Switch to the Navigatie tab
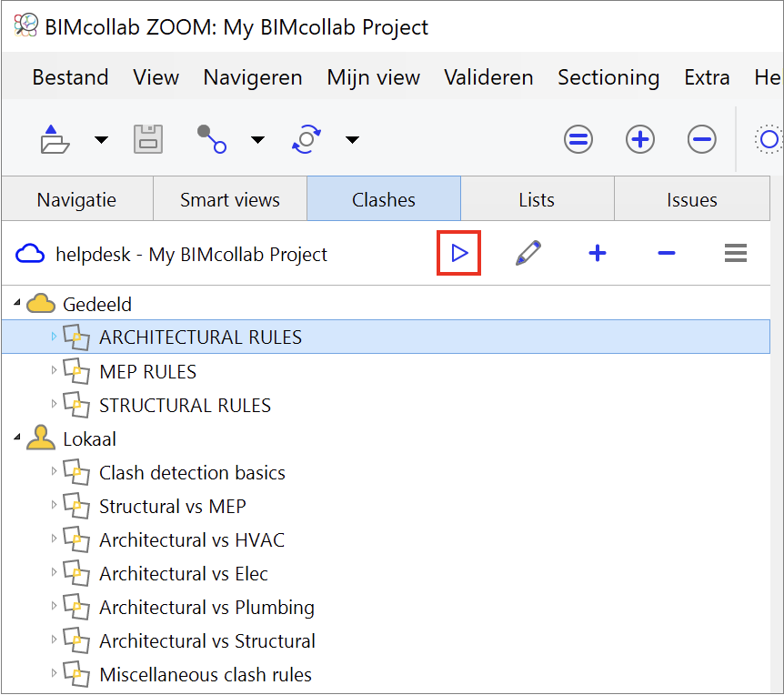784x695 pixels. (x=77, y=199)
